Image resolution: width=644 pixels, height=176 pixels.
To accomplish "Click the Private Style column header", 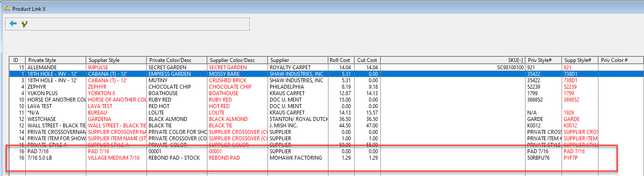I will point(56,60).
